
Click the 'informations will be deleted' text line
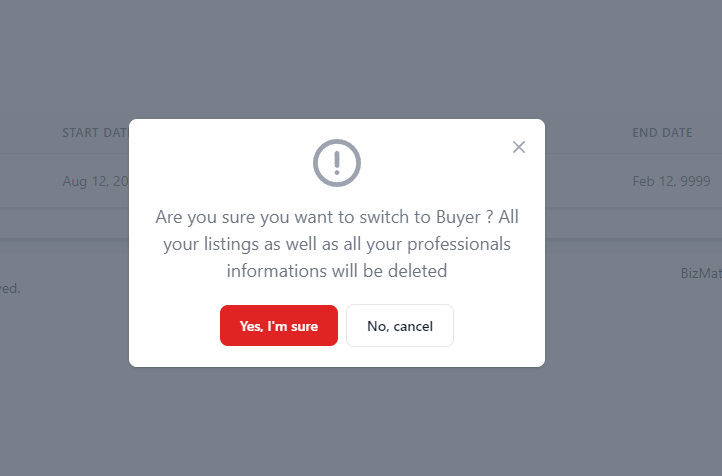pos(336,270)
